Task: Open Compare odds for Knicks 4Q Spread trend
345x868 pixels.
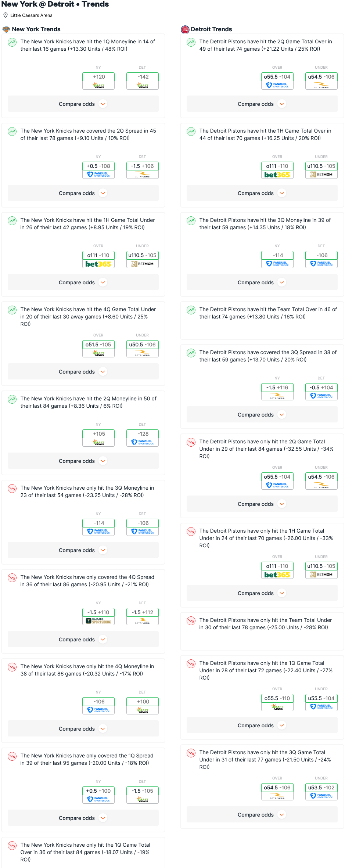Action: pos(83,640)
